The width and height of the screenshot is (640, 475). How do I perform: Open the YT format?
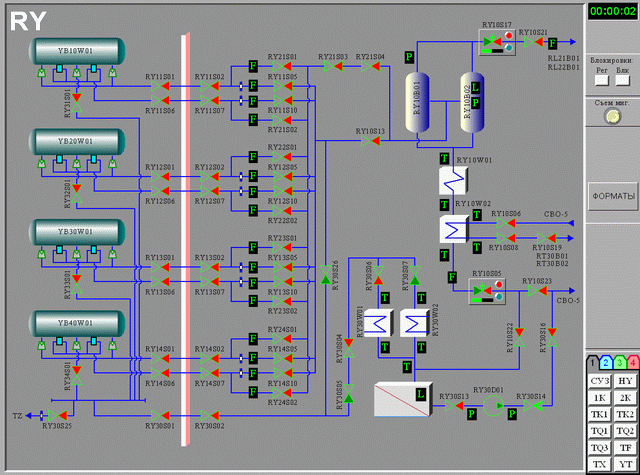[x=625, y=464]
